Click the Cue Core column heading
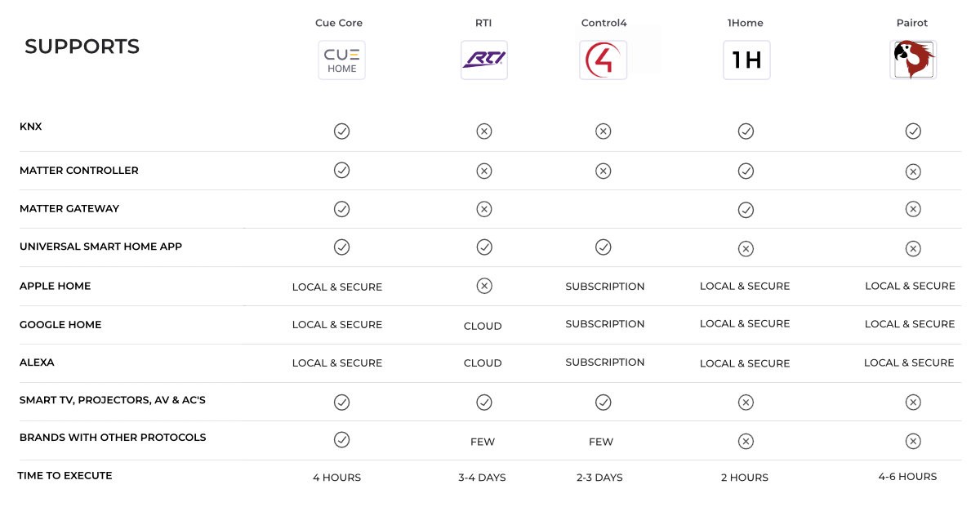This screenshot has width=980, height=507. (339, 23)
